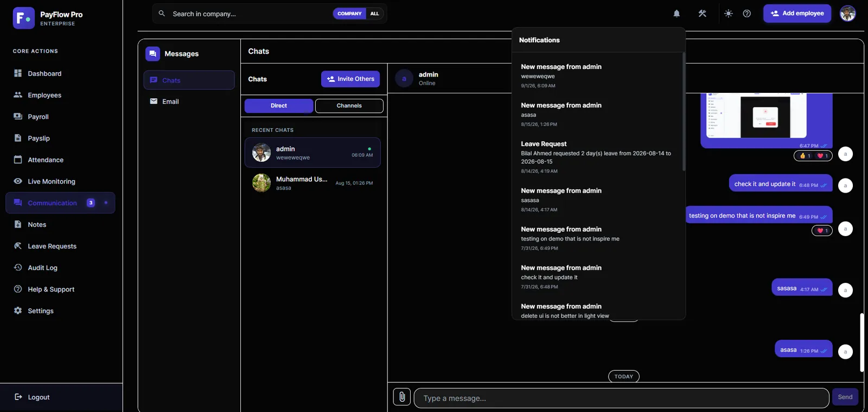
Task: Click the search magnifier icon
Action: pos(162,14)
